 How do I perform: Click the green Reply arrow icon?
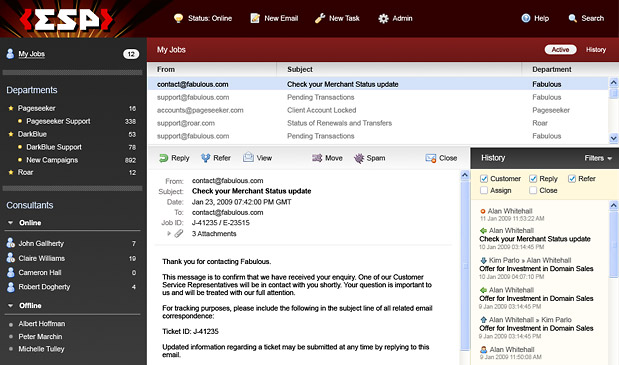click(x=163, y=158)
